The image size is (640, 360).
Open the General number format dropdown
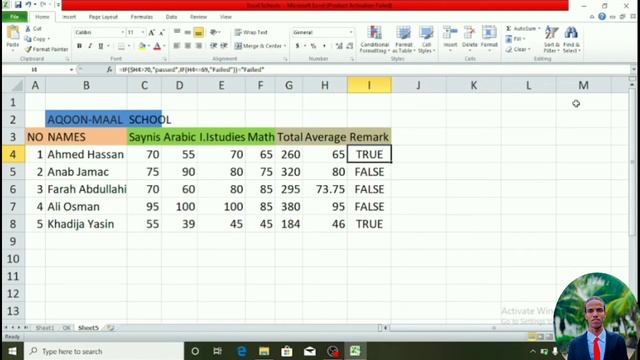click(351, 32)
